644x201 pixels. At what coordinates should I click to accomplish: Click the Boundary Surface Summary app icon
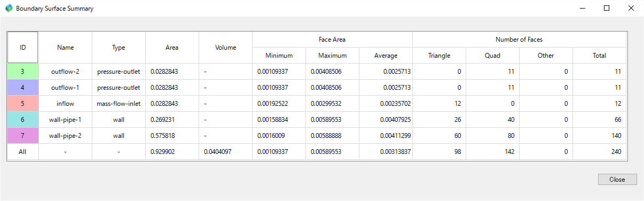[9, 9]
